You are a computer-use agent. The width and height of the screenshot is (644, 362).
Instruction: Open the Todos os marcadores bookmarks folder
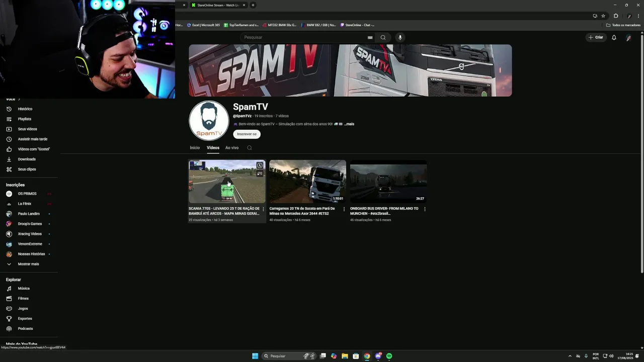pyautogui.click(x=623, y=25)
